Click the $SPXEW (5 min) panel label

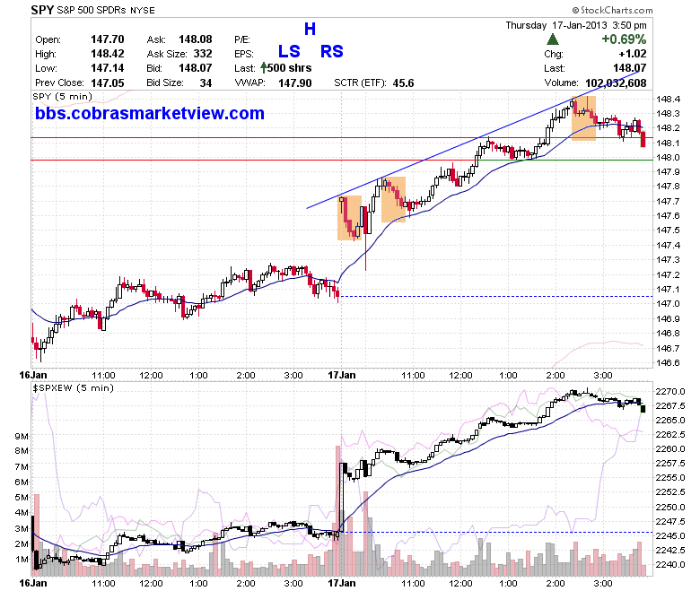click(x=74, y=387)
